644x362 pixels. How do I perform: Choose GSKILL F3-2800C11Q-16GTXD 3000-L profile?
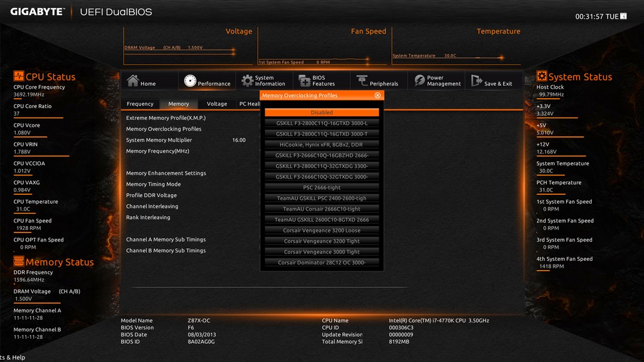click(321, 123)
